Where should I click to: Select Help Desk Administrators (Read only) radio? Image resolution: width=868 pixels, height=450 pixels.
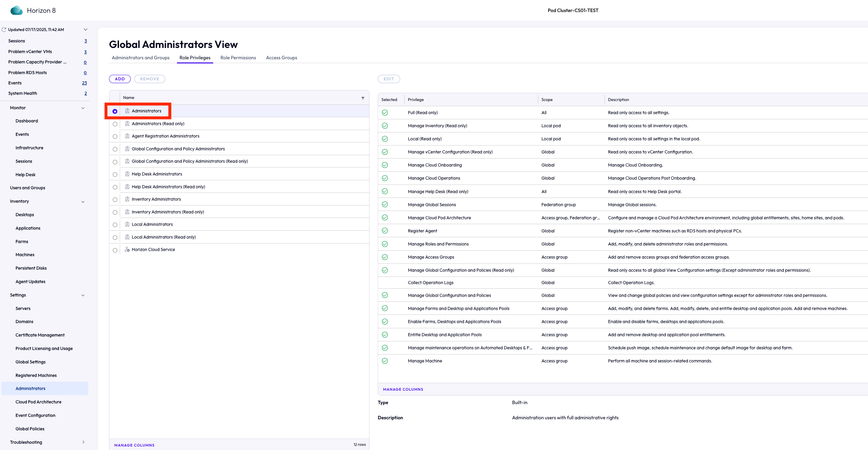(x=115, y=187)
